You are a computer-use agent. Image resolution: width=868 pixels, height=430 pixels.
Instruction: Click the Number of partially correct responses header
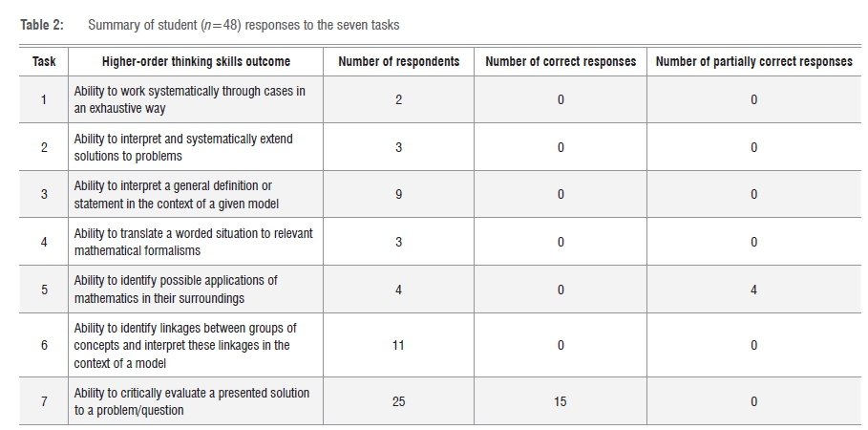pyautogui.click(x=753, y=61)
